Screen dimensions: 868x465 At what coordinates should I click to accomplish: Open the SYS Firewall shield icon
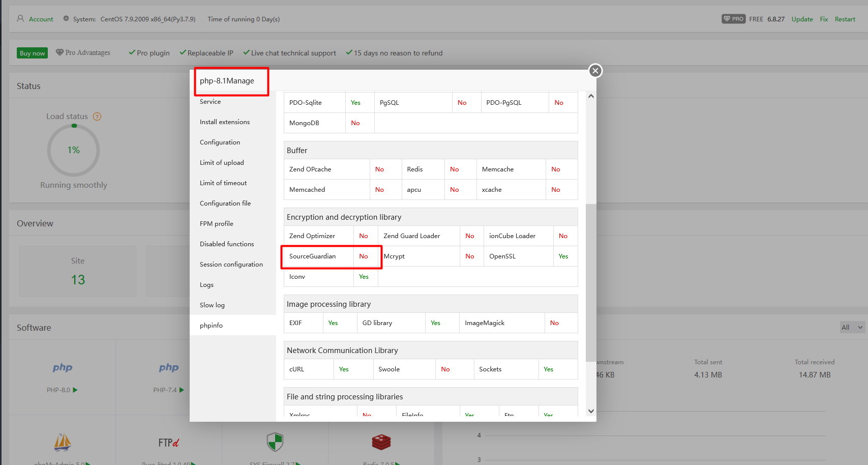tap(275, 442)
